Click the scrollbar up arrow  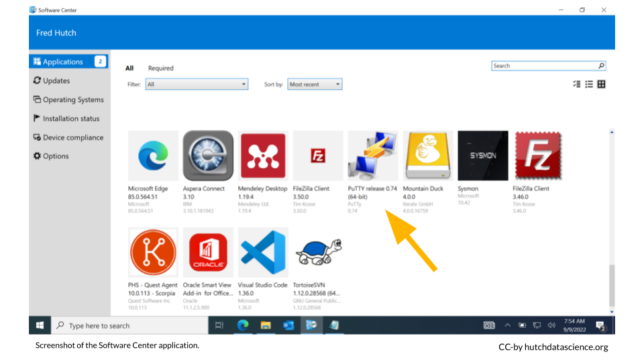[x=612, y=132]
